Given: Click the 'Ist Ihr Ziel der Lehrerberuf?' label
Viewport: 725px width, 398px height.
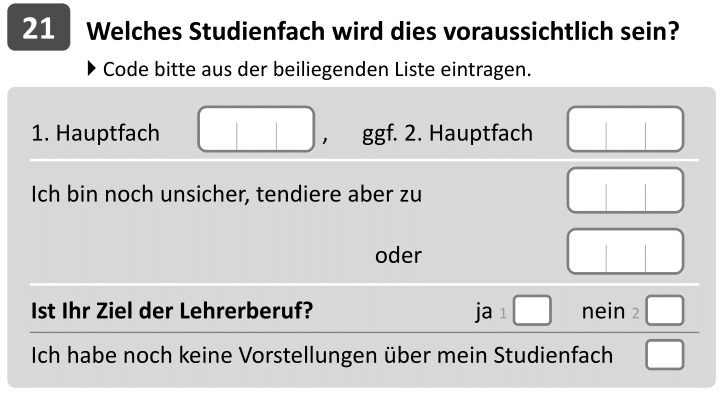Looking at the screenshot, I should click(172, 311).
